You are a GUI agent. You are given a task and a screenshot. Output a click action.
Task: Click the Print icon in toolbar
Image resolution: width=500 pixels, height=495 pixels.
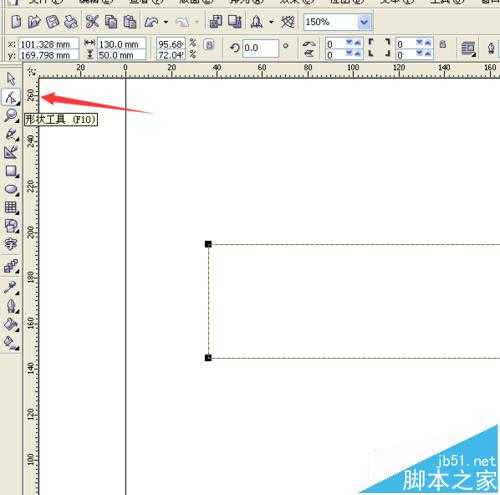71,22
